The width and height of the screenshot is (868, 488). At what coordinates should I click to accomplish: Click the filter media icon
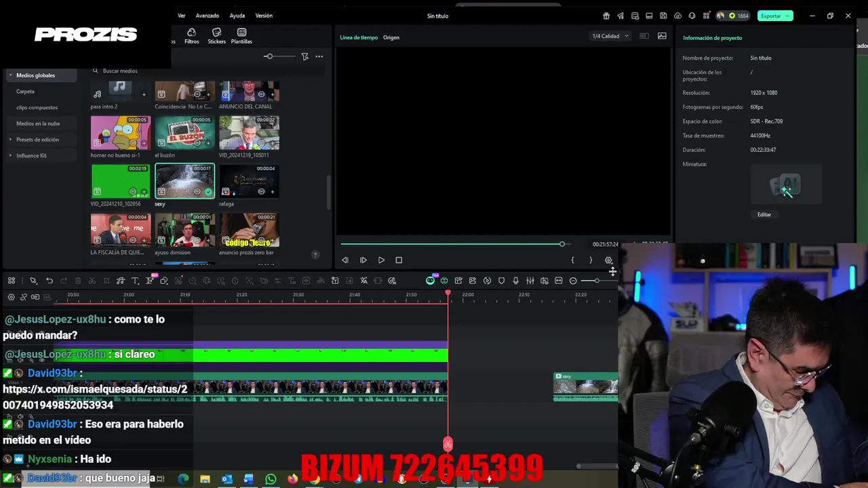pyautogui.click(x=304, y=56)
